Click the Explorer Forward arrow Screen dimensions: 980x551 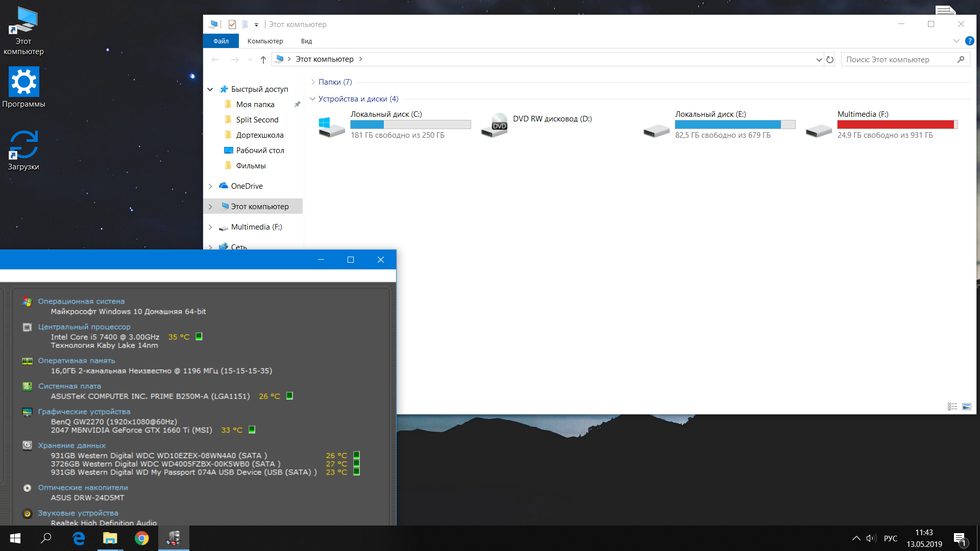click(x=234, y=59)
